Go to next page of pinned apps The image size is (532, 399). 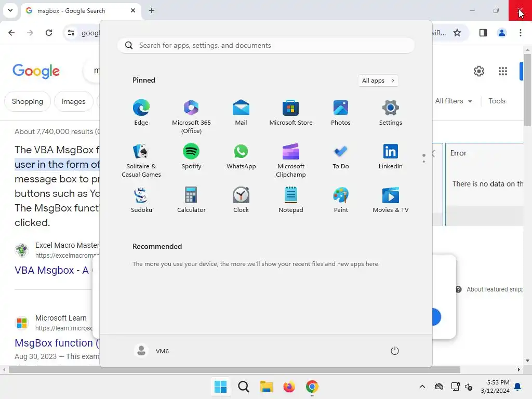(x=424, y=162)
